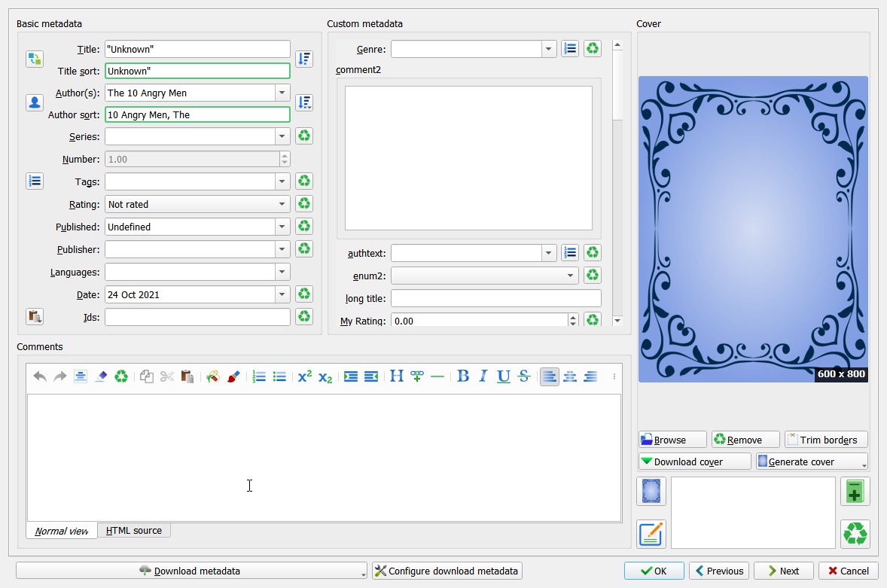This screenshot has height=588, width=887.
Task: Click the heading style H icon
Action: pyautogui.click(x=396, y=376)
